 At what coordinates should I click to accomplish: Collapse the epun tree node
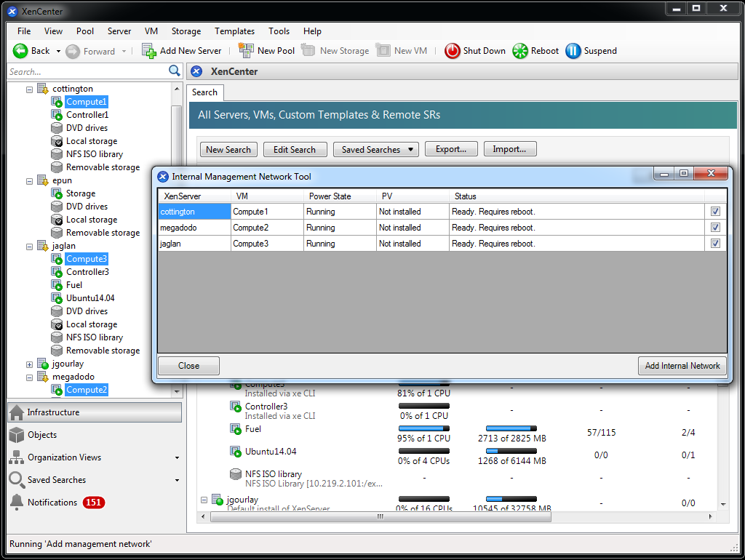tap(29, 181)
